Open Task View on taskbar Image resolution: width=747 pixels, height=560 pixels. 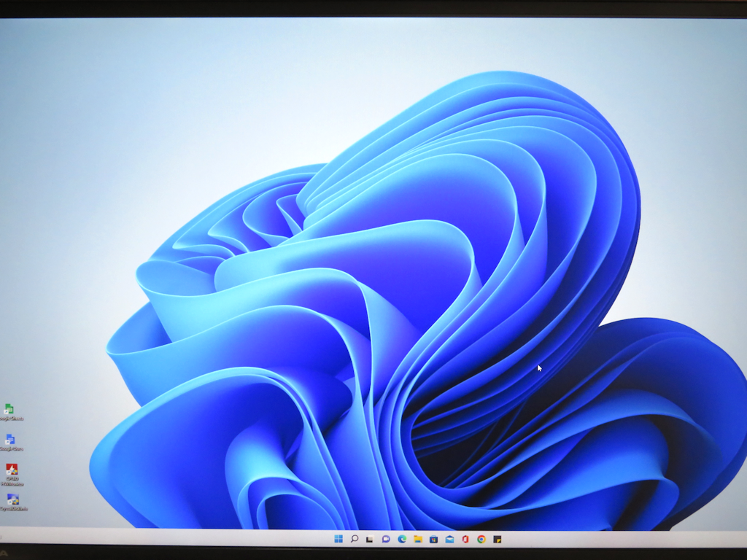370,539
